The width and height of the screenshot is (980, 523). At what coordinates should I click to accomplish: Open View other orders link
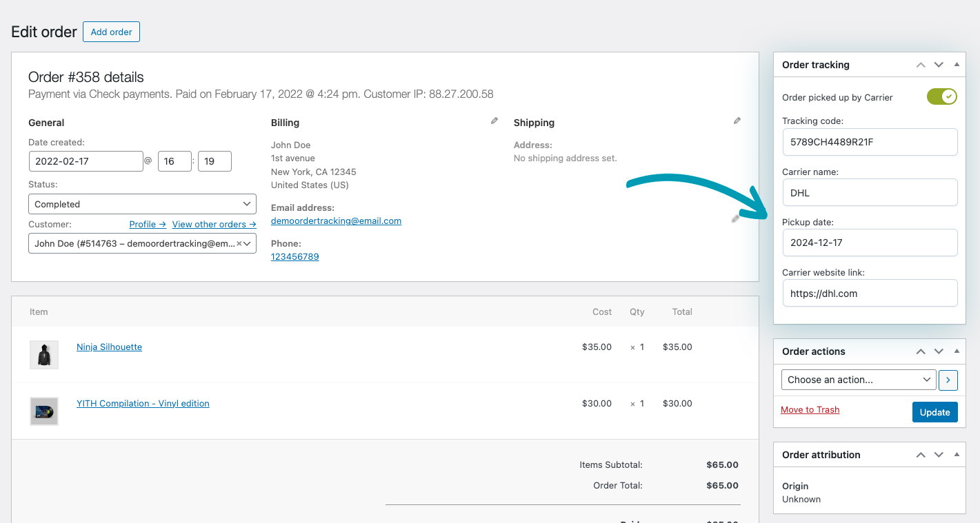tap(214, 224)
